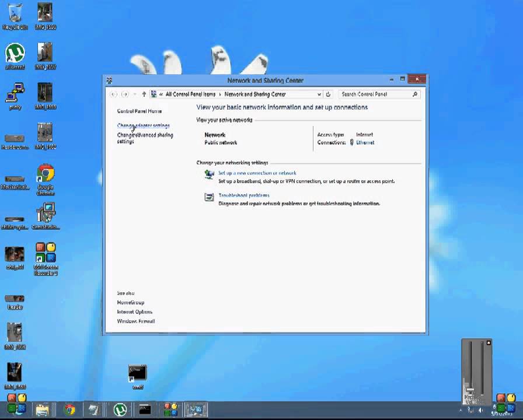The image size is (523, 420).
Task: Click the icon beside Set up a new connection
Action: [x=209, y=174]
